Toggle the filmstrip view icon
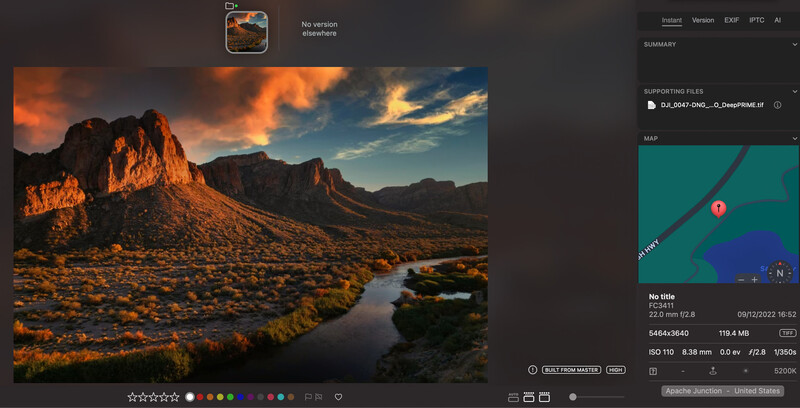The width and height of the screenshot is (800, 408). click(529, 397)
